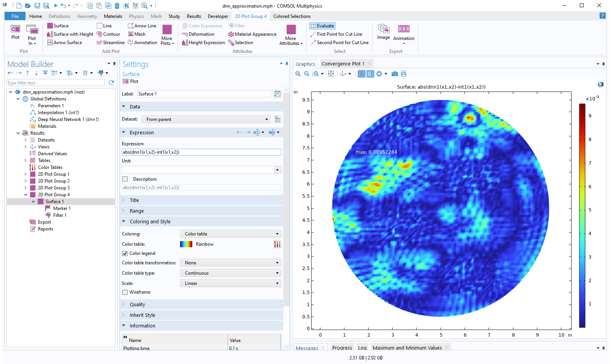The image size is (611, 364).
Task: Open the Dataset dropdown
Action: click(x=206, y=119)
